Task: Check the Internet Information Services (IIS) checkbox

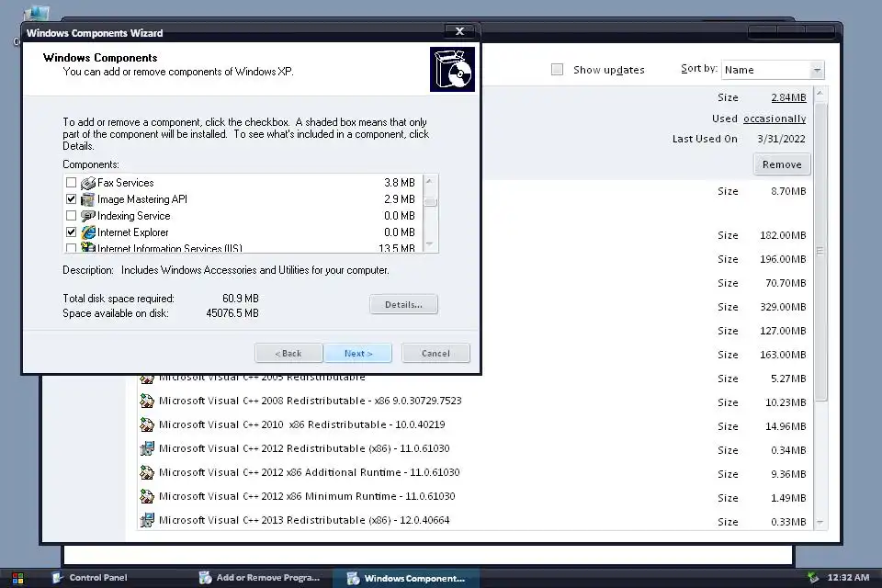Action: click(71, 247)
